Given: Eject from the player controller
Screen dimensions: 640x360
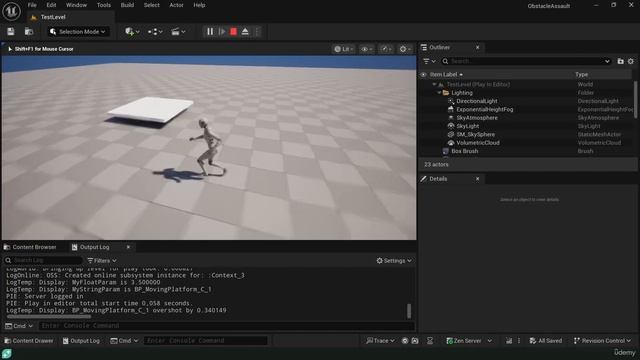Looking at the screenshot, I should tap(245, 31).
